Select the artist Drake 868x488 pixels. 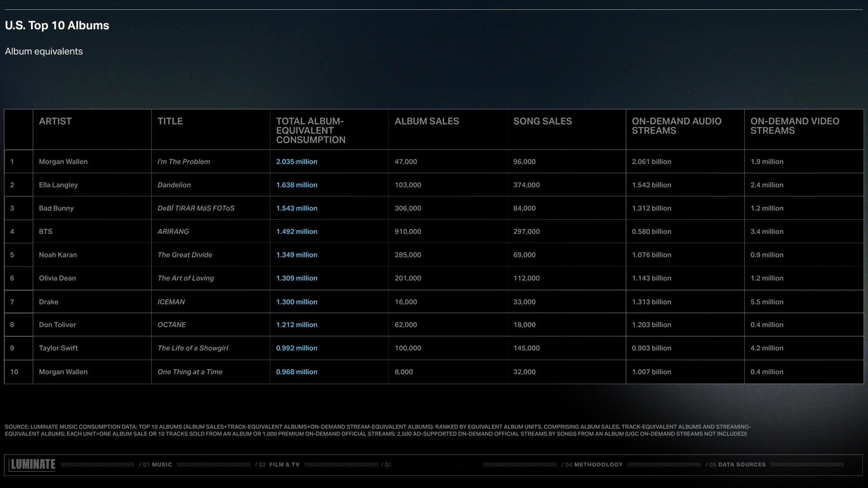(48, 302)
